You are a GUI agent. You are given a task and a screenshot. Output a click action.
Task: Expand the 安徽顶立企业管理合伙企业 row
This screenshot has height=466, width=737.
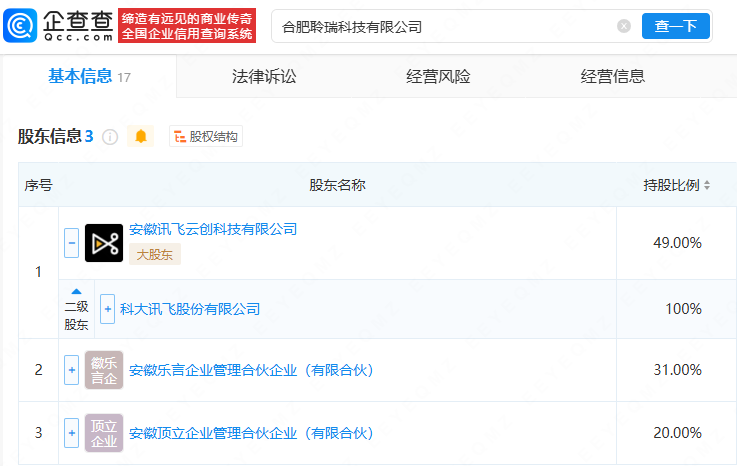coord(71,433)
